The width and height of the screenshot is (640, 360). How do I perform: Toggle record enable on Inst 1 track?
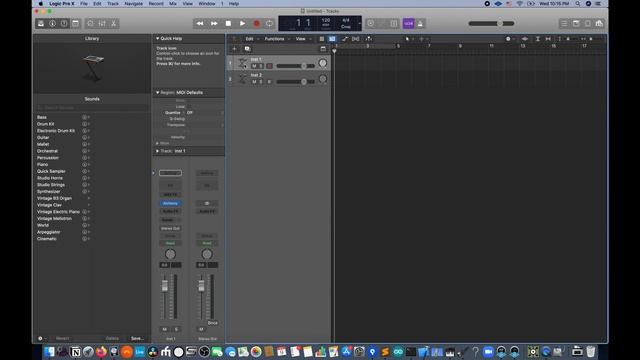tap(269, 66)
